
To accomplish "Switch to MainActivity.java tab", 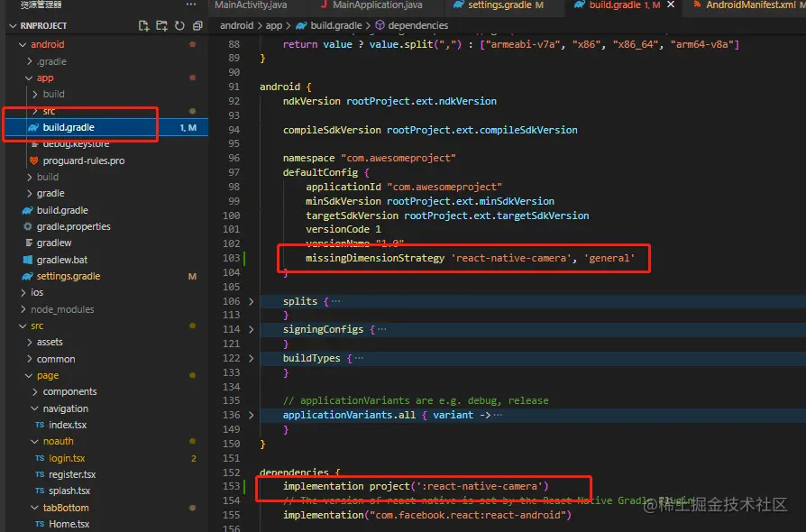I will [251, 5].
